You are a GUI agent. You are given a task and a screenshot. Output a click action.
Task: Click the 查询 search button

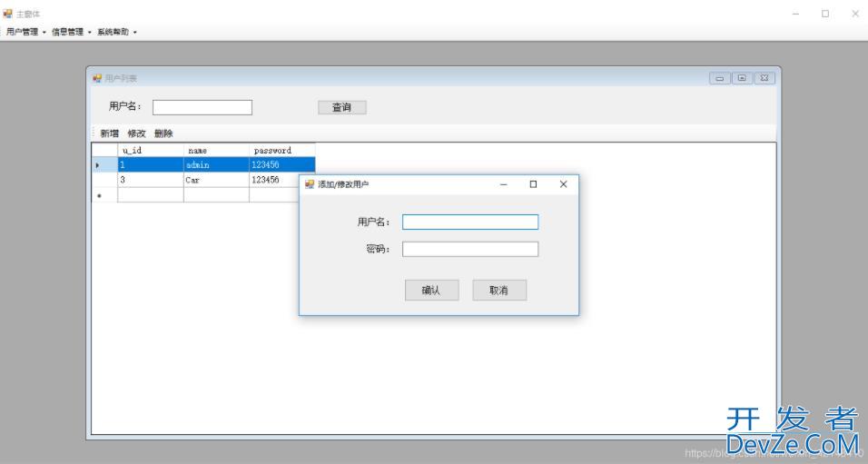342,107
